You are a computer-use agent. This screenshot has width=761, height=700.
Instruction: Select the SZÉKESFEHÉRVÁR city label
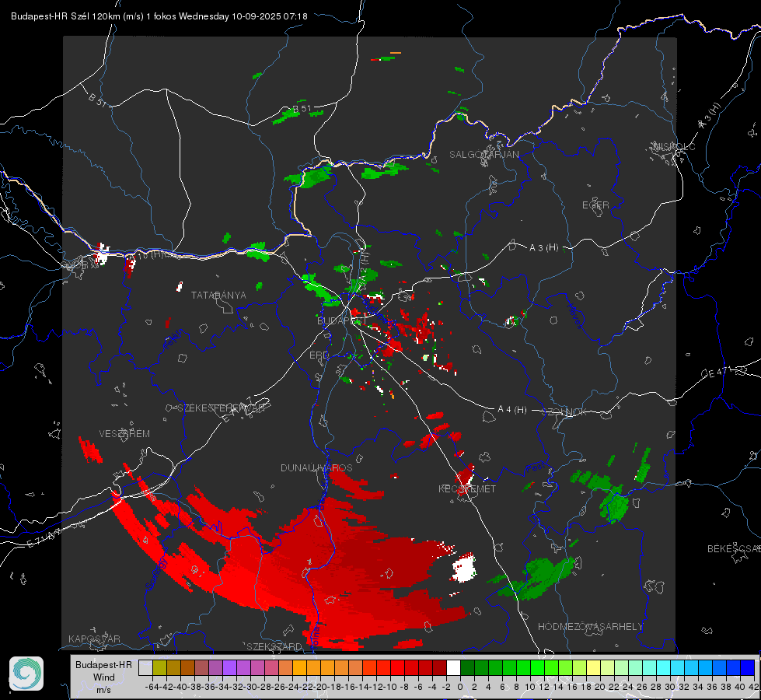coord(222,408)
